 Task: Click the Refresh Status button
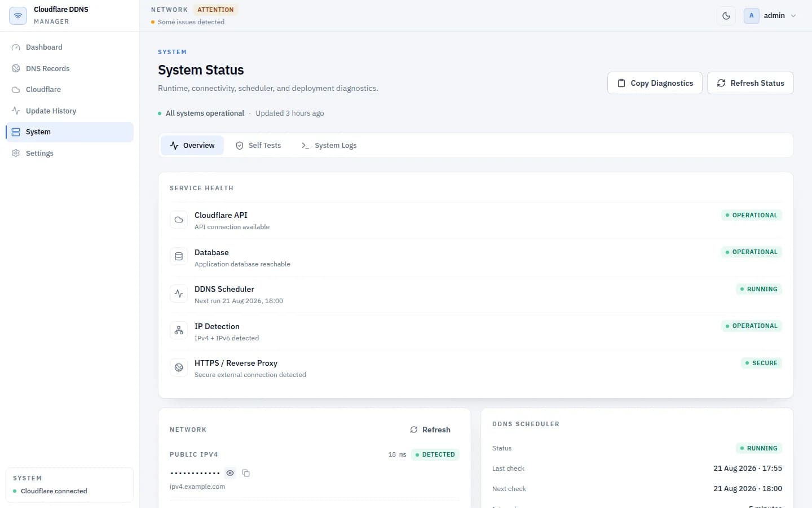(751, 83)
